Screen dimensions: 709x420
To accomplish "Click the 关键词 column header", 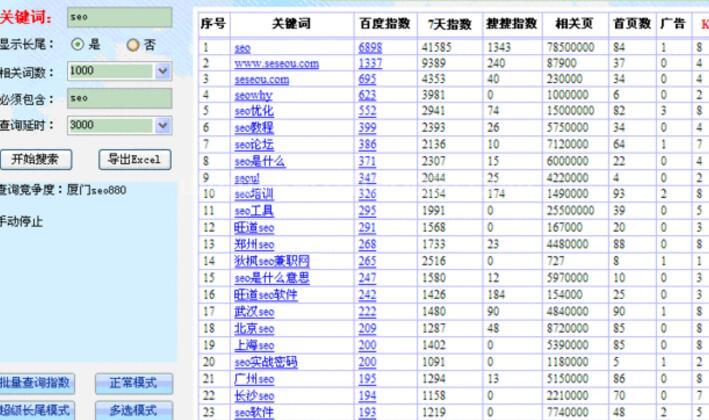I will pyautogui.click(x=291, y=23).
